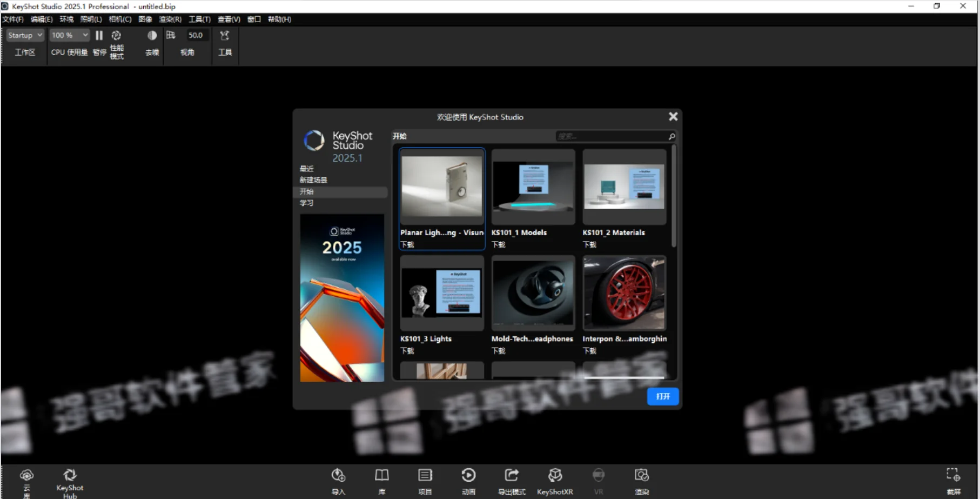The height and width of the screenshot is (499, 980).
Task: Open the Cloud Library icon
Action: click(x=26, y=476)
